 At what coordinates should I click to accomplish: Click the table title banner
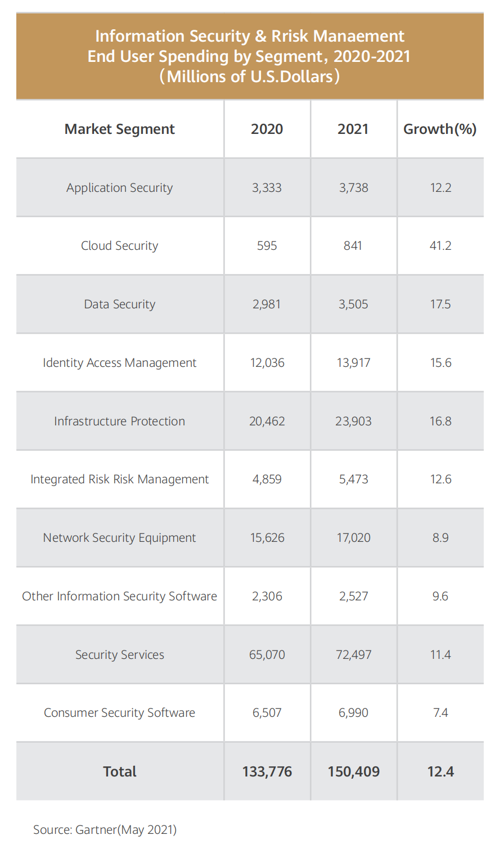[249, 56]
